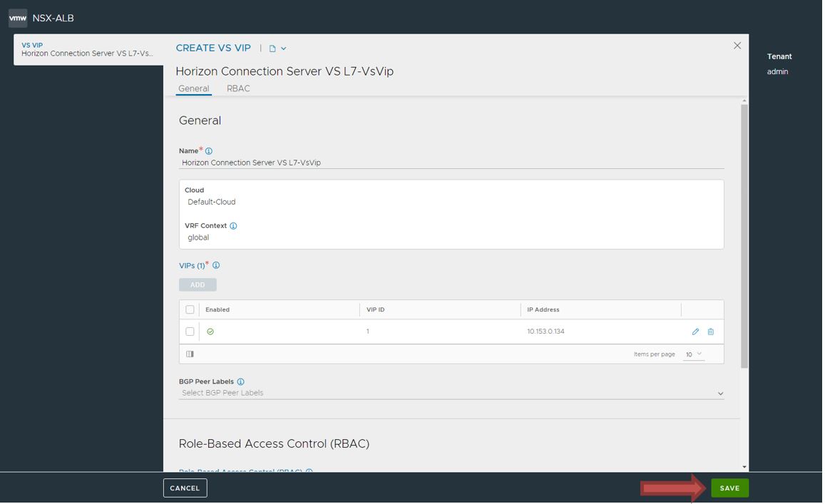825x504 pixels.
Task: Click the Default-Cloud value
Action: coord(212,202)
